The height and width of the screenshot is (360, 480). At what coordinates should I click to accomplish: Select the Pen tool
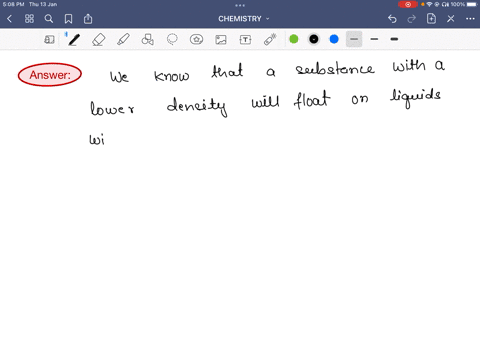(73, 39)
